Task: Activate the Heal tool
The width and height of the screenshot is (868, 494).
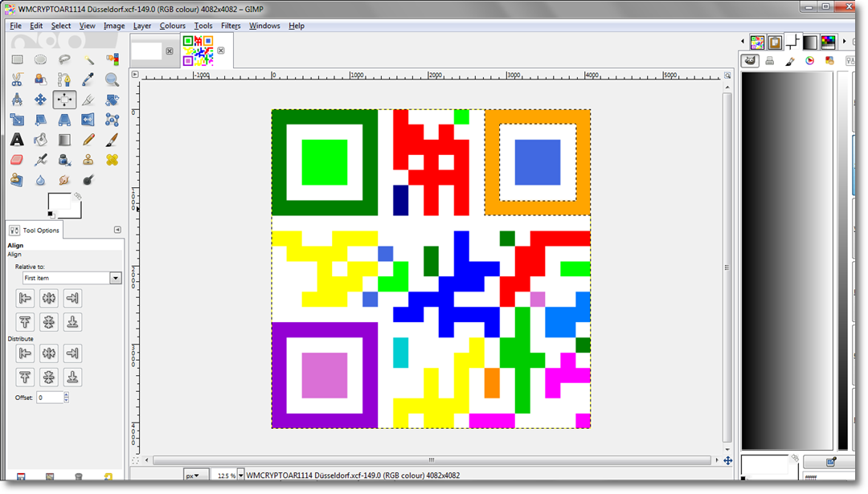Action: click(x=112, y=160)
